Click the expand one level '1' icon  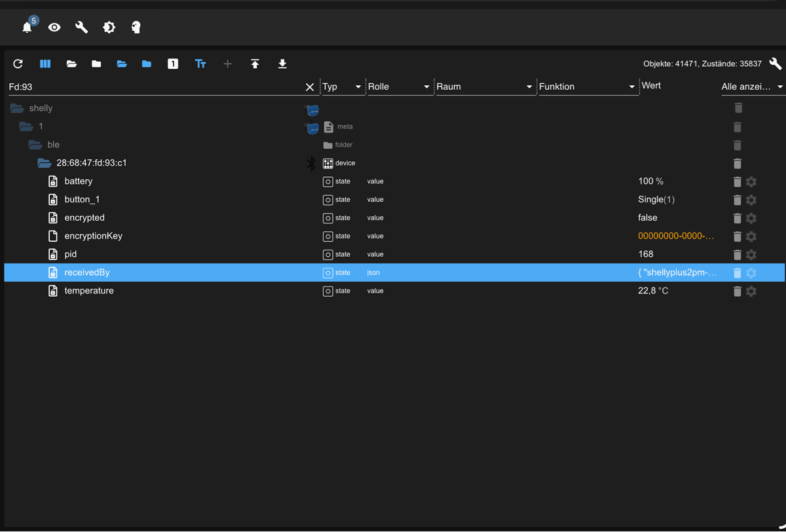pyautogui.click(x=173, y=64)
